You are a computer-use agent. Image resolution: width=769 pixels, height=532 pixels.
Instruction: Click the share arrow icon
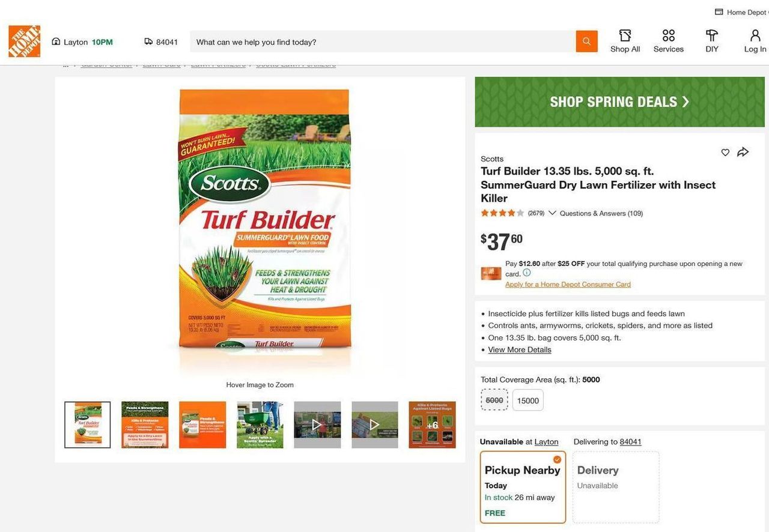[743, 152]
